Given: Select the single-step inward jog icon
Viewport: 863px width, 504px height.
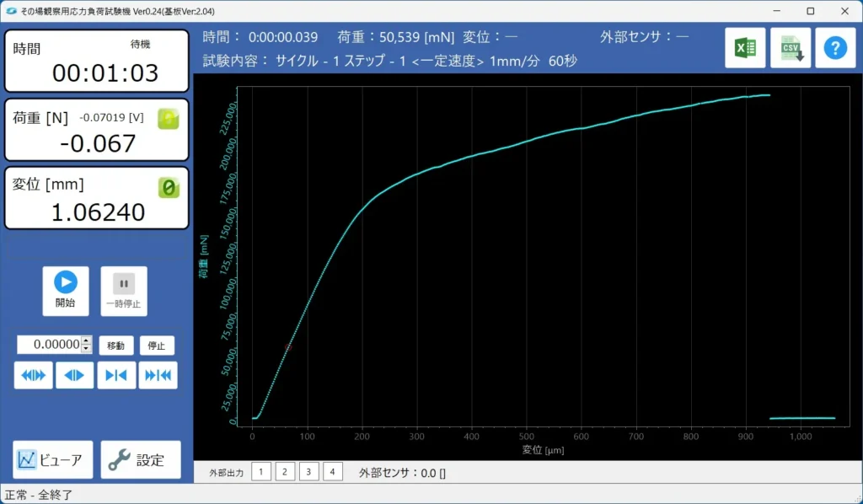Looking at the screenshot, I should pyautogui.click(x=115, y=375).
